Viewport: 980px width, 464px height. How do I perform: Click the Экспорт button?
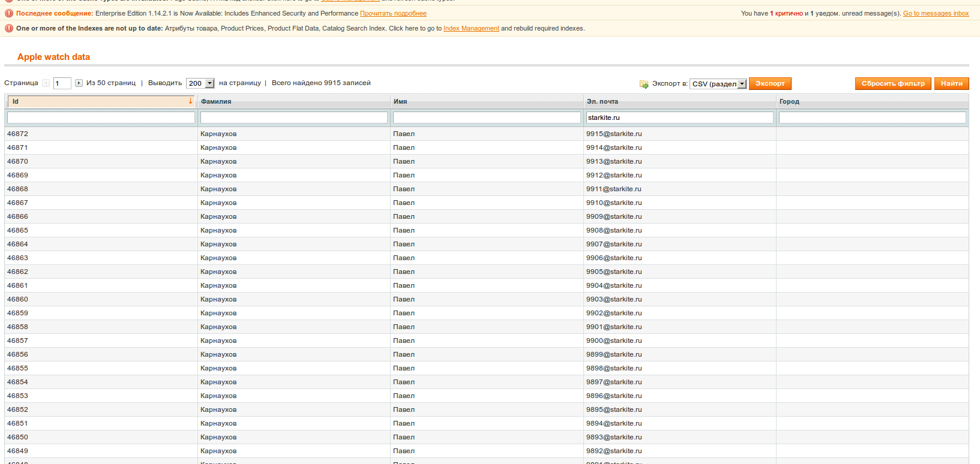tap(770, 84)
